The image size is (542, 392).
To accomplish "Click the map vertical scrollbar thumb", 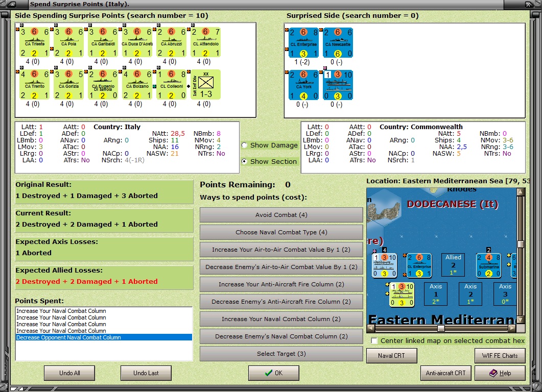I will click(x=521, y=244).
